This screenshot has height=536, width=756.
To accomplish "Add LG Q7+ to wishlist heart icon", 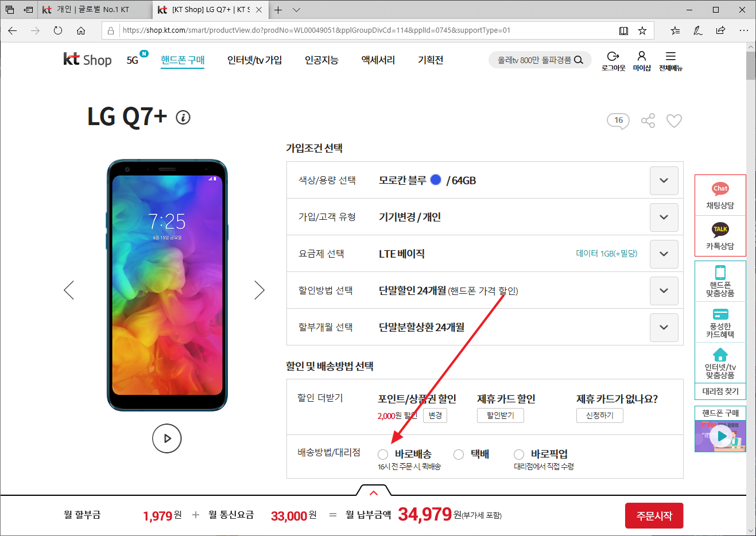I will [674, 121].
